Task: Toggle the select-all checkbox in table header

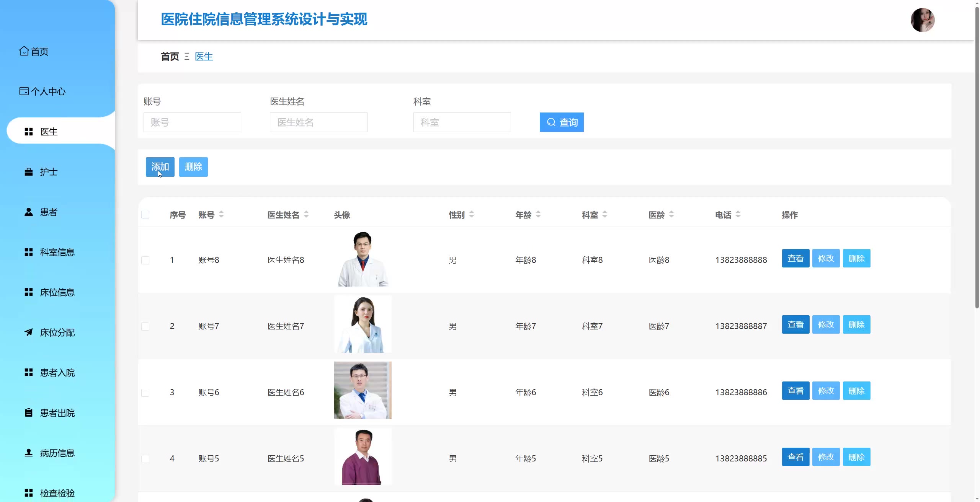Action: 145,215
